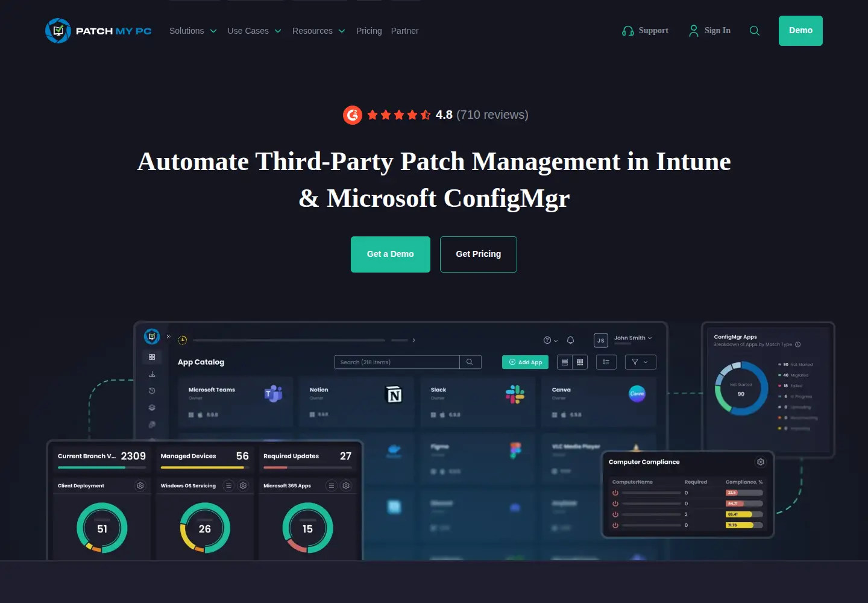Open the Partner page
Screen dimensions: 868x603
404,31
